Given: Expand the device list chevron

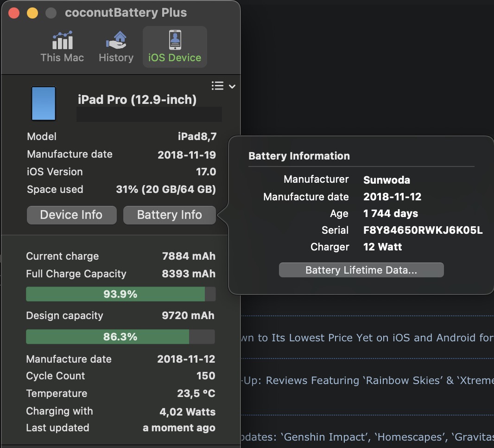Looking at the screenshot, I should [232, 86].
